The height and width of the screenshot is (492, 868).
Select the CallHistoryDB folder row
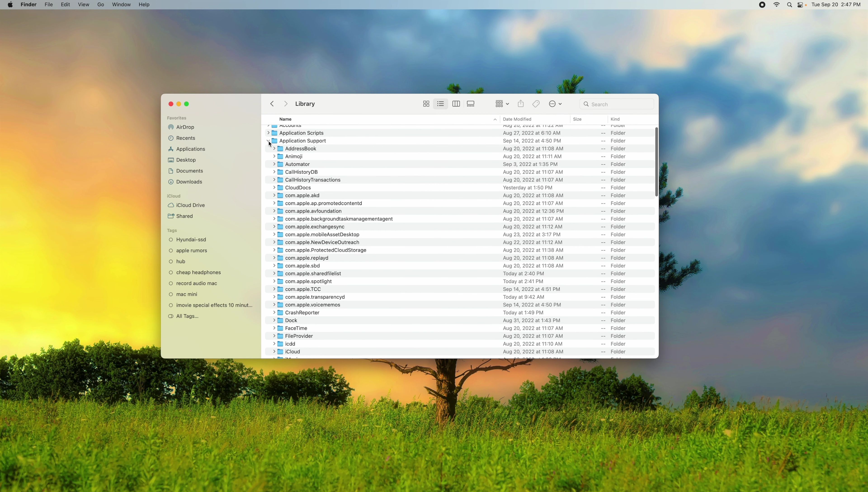click(x=460, y=172)
